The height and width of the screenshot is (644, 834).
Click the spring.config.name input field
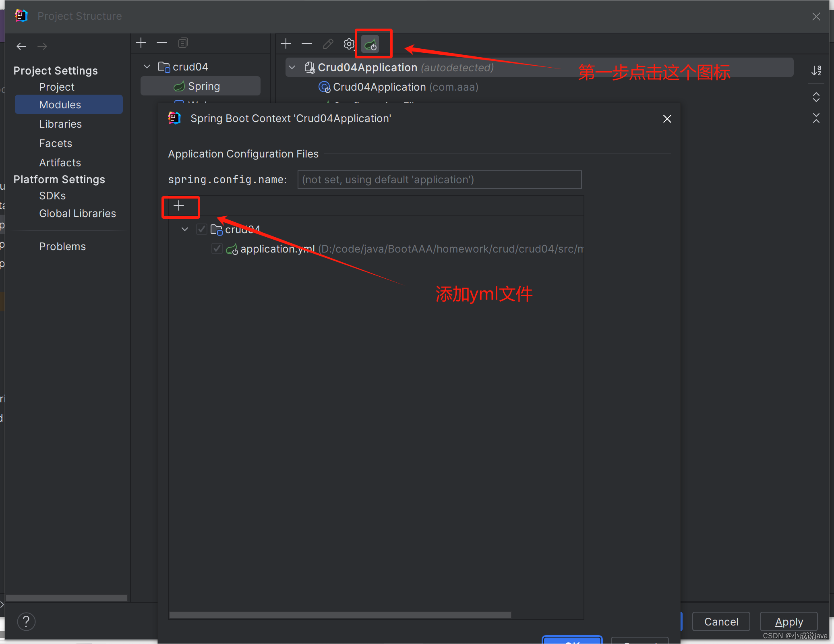[439, 180]
